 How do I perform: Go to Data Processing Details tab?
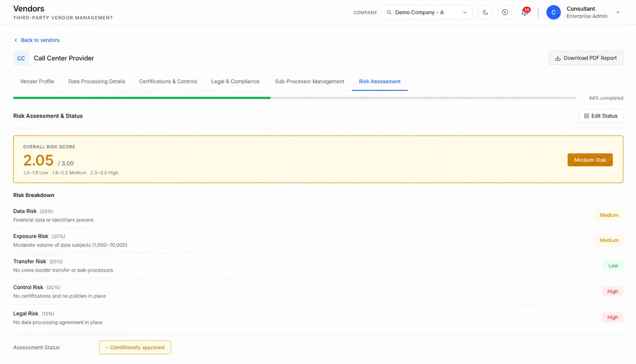pyautogui.click(x=97, y=81)
